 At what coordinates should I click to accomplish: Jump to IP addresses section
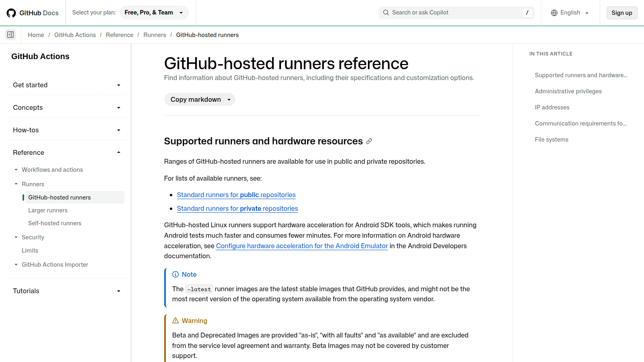(552, 107)
